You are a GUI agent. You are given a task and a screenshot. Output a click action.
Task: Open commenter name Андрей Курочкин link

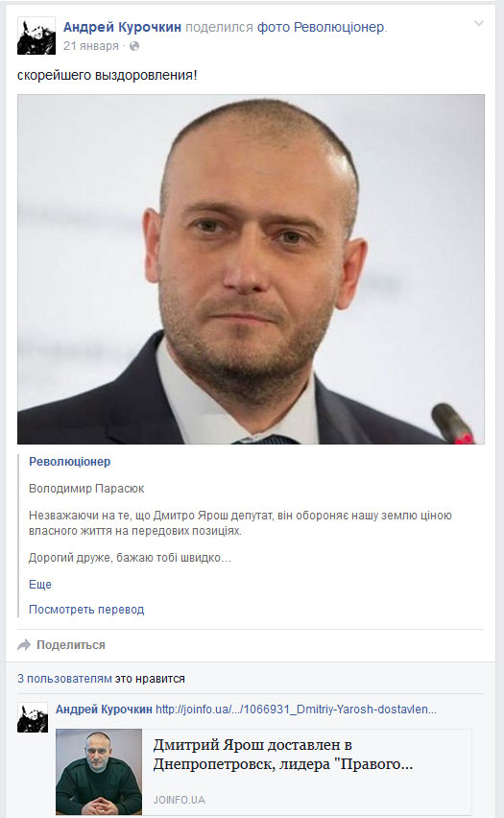point(104,710)
